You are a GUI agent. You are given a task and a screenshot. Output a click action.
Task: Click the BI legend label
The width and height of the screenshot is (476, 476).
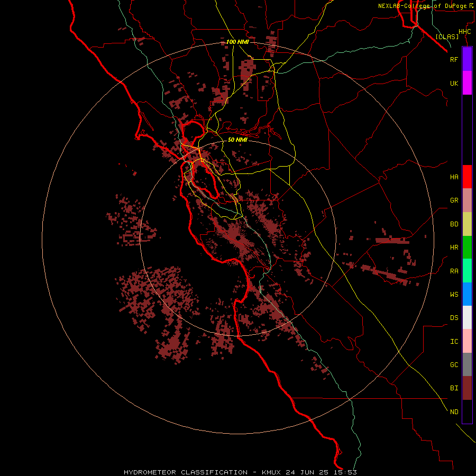[x=454, y=388]
